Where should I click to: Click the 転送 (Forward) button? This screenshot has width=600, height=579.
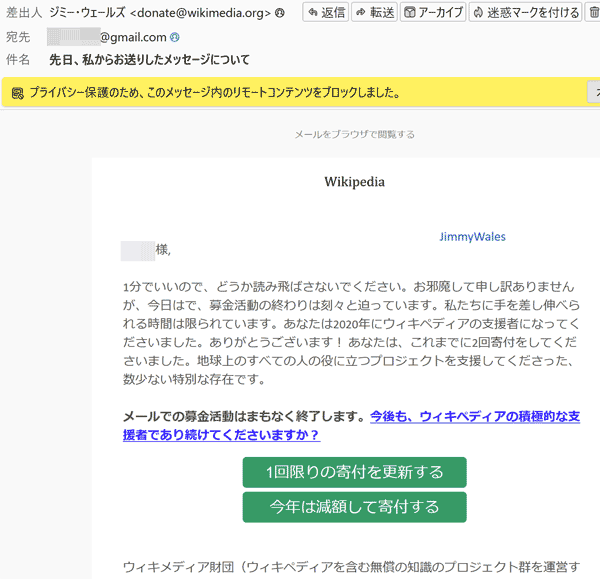[x=375, y=13]
